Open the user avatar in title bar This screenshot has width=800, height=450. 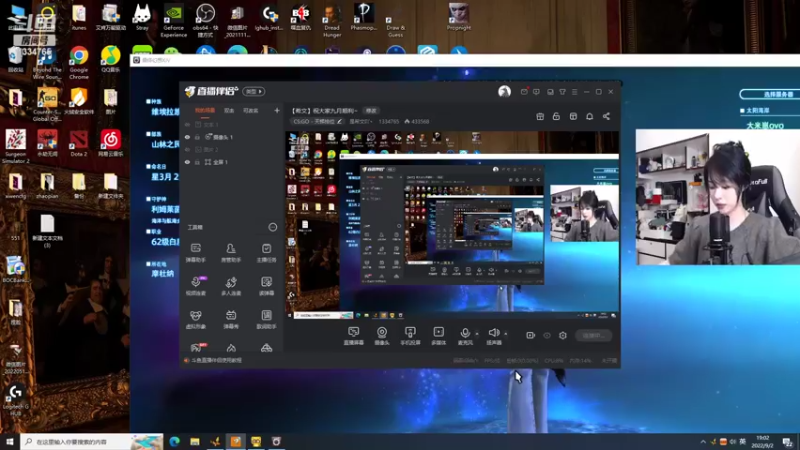point(505,91)
